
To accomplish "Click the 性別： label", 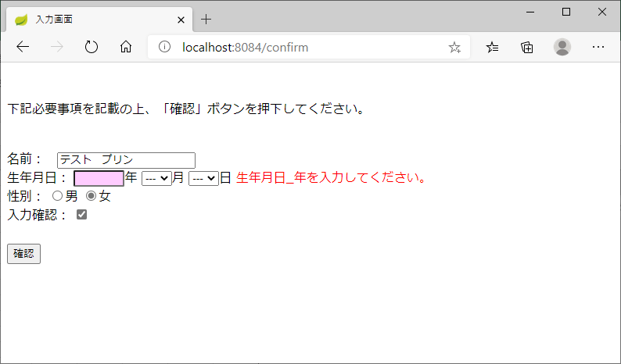I will [25, 196].
